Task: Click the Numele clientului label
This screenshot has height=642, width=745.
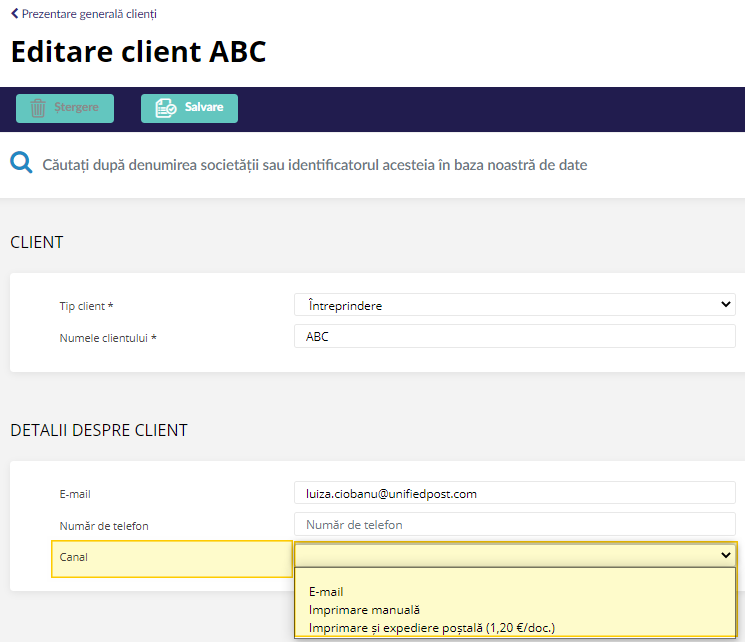Action: pyautogui.click(x=108, y=338)
